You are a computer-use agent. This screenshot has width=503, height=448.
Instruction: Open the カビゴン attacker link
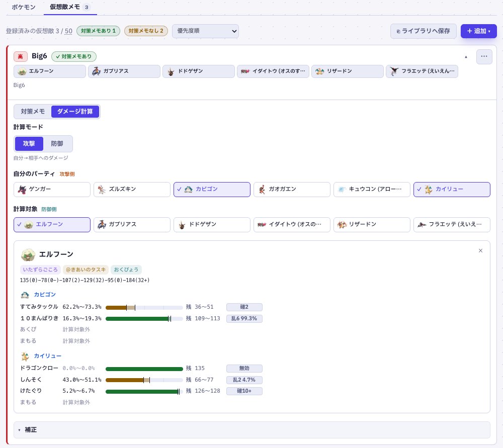(45, 295)
